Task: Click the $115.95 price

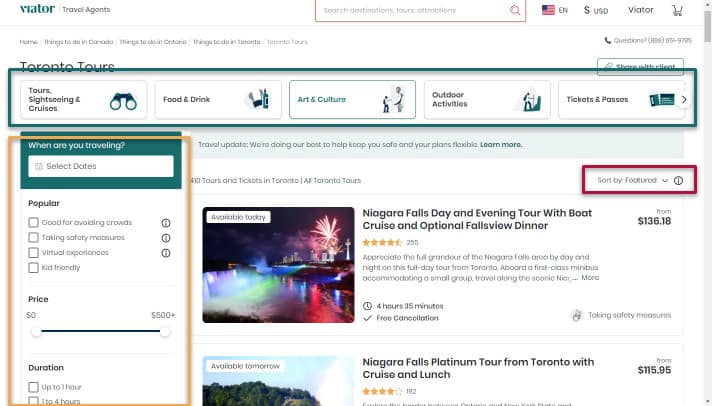Action: (654, 370)
